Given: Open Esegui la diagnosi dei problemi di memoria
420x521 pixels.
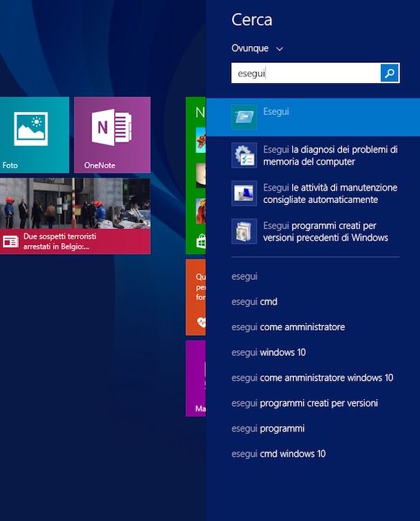Looking at the screenshot, I should click(313, 155).
